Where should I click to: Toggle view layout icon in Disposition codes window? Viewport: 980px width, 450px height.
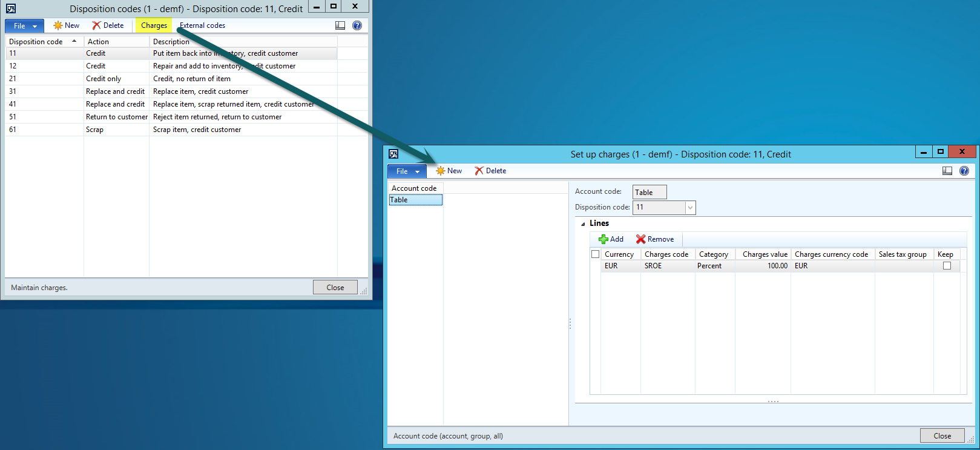pyautogui.click(x=340, y=25)
